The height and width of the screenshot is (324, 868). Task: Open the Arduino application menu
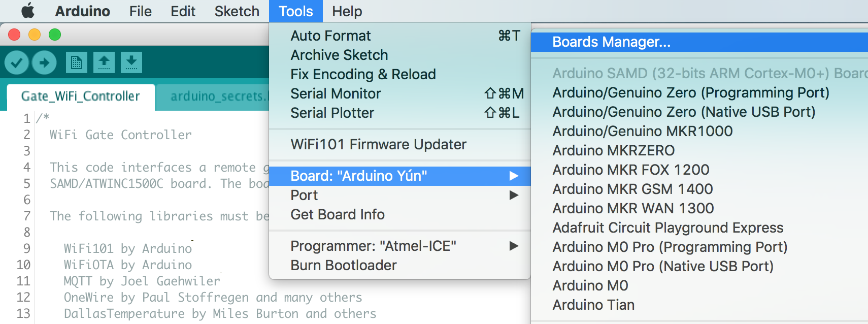83,11
